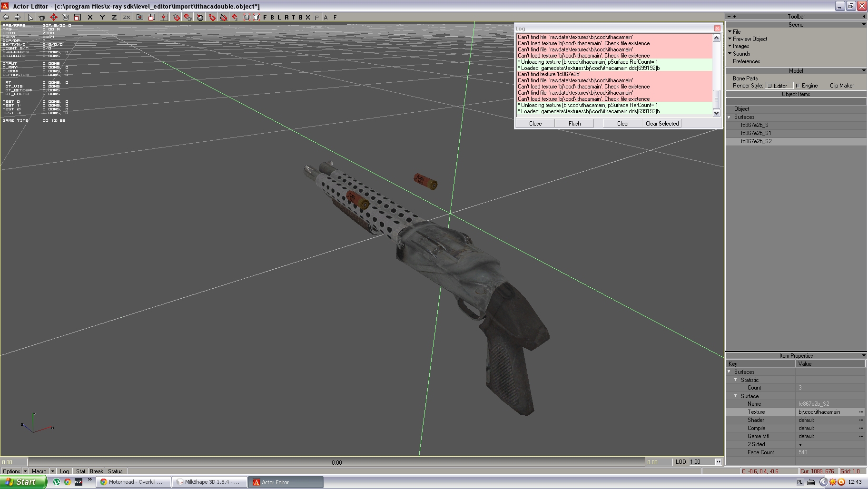The image size is (868, 489).
Task: Click Clear Selected in Log
Action: coord(662,124)
